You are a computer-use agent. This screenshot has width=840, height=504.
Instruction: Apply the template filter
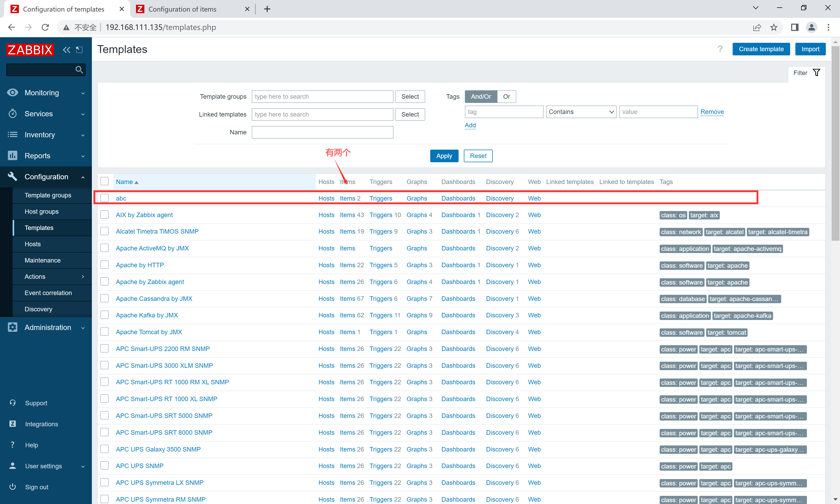[x=444, y=156]
